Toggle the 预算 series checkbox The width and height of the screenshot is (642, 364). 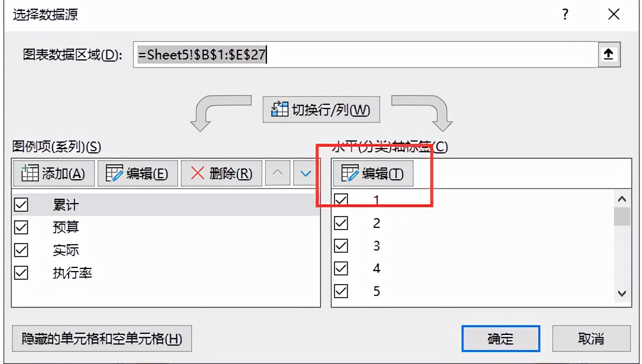tap(21, 227)
